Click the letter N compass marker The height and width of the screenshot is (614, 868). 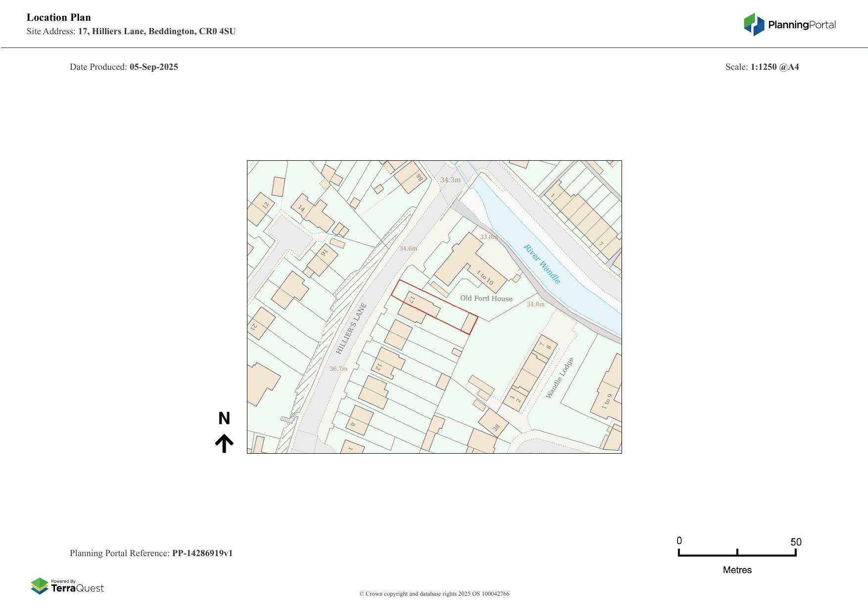click(224, 419)
